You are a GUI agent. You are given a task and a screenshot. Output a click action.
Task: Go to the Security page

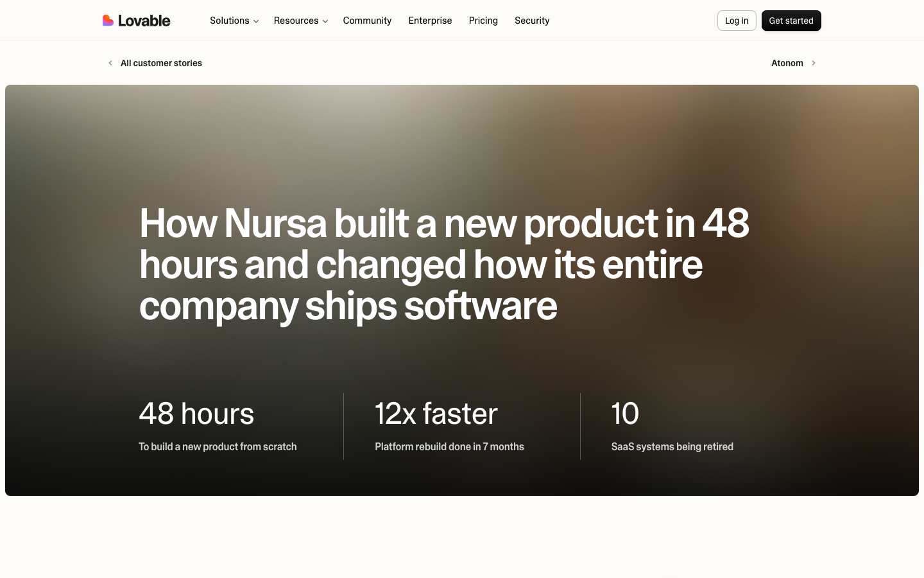532,21
